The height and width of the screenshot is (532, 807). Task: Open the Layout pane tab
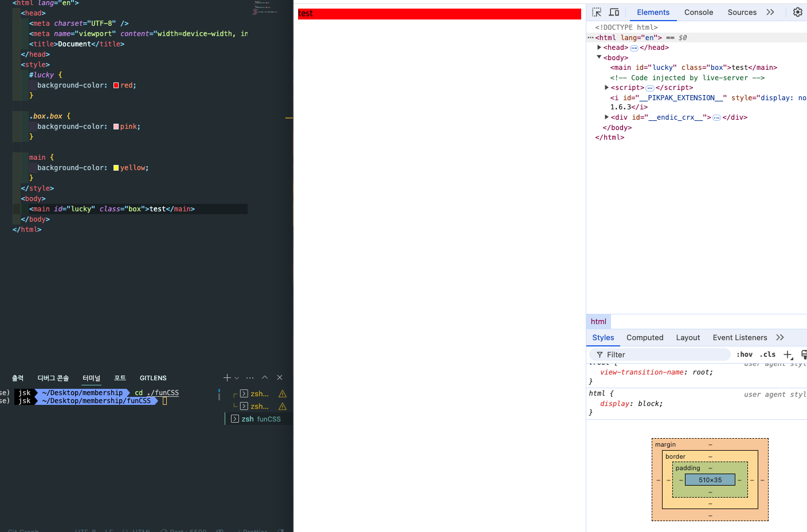(x=688, y=338)
